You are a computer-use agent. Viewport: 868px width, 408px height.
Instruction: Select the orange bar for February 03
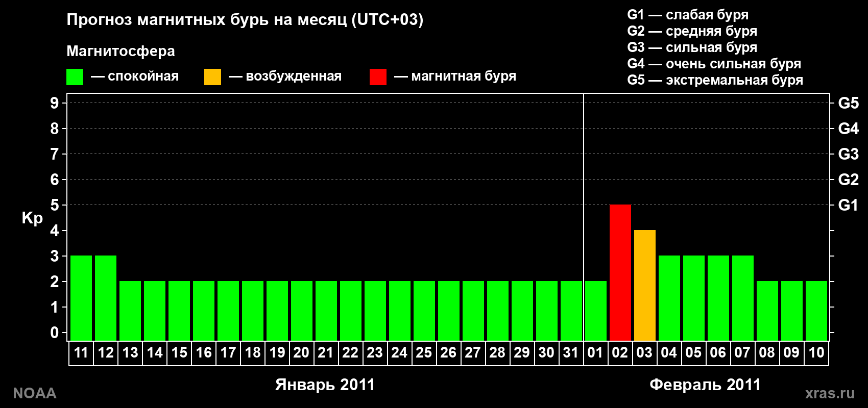point(644,285)
